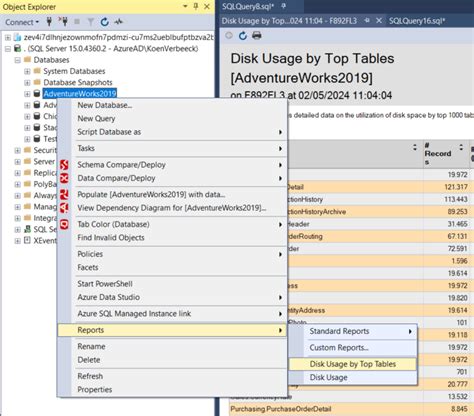Click the System Databases folder icon

tap(37, 71)
